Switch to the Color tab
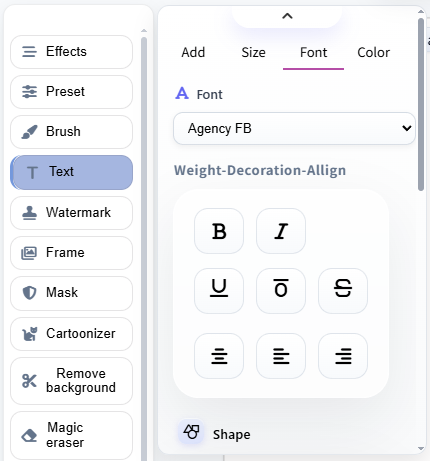The image size is (430, 461). point(373,53)
